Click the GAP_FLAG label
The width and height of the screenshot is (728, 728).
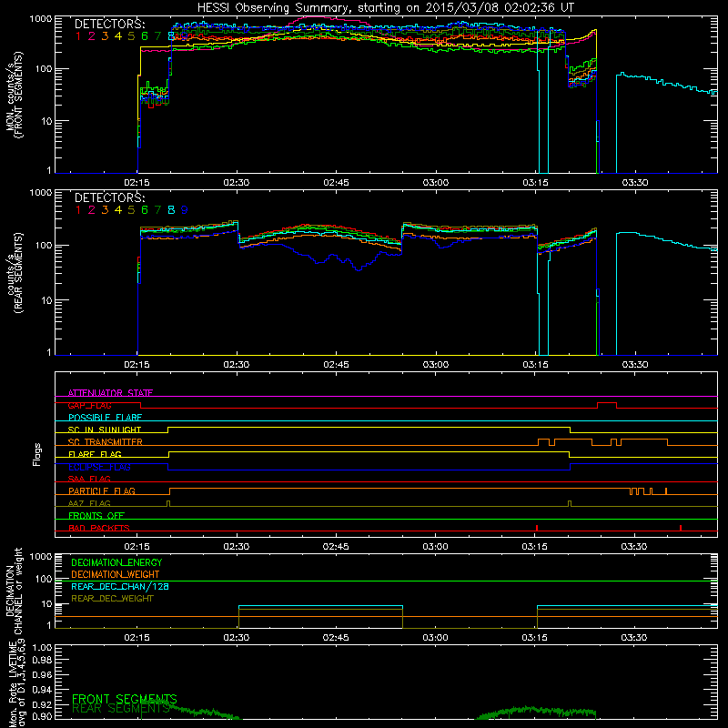(89, 405)
